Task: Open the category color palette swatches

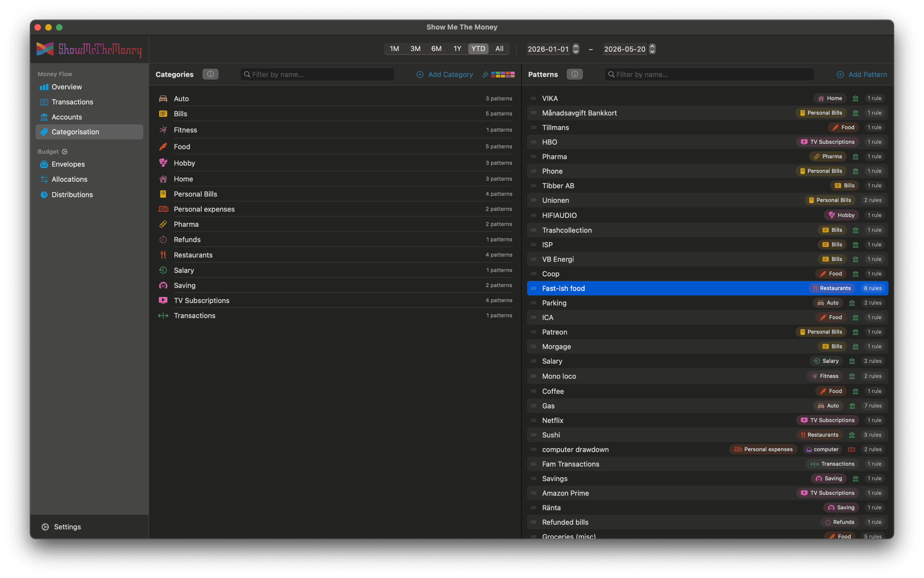Action: click(503, 74)
